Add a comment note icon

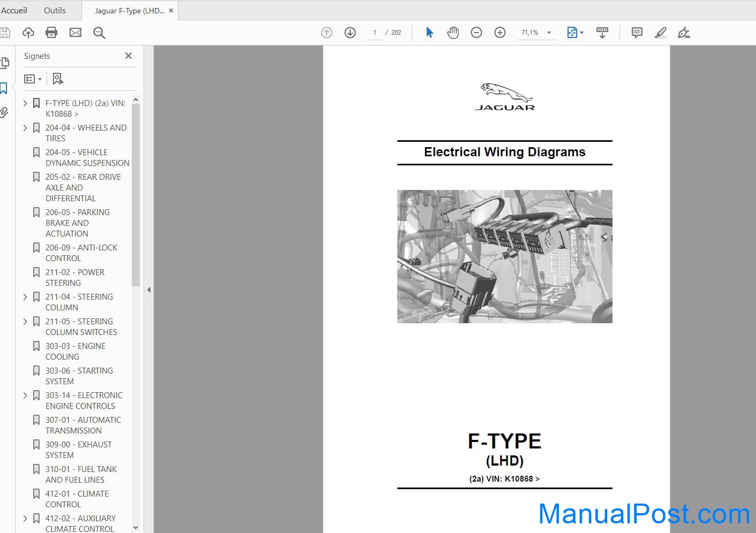click(x=637, y=33)
